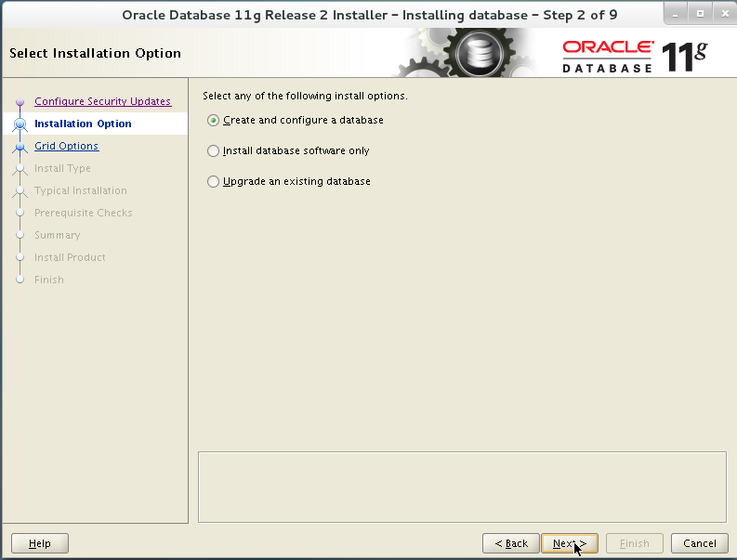The image size is (737, 560).
Task: Click the empty message area at bottom
Action: (462, 488)
